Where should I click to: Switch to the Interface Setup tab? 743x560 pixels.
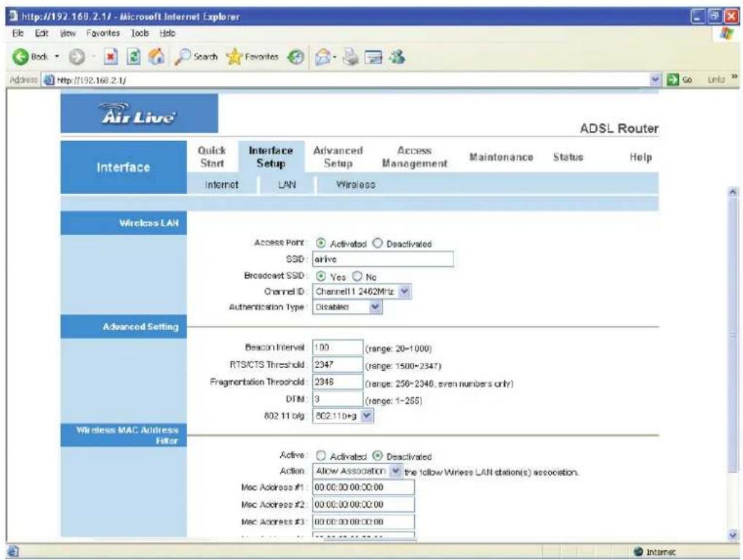click(x=271, y=156)
